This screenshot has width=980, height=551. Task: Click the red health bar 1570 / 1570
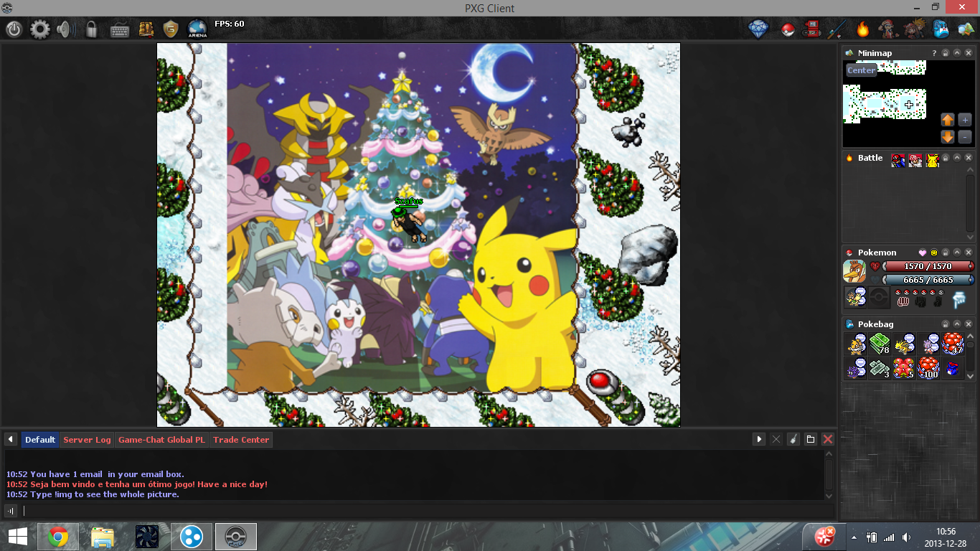coord(928,266)
